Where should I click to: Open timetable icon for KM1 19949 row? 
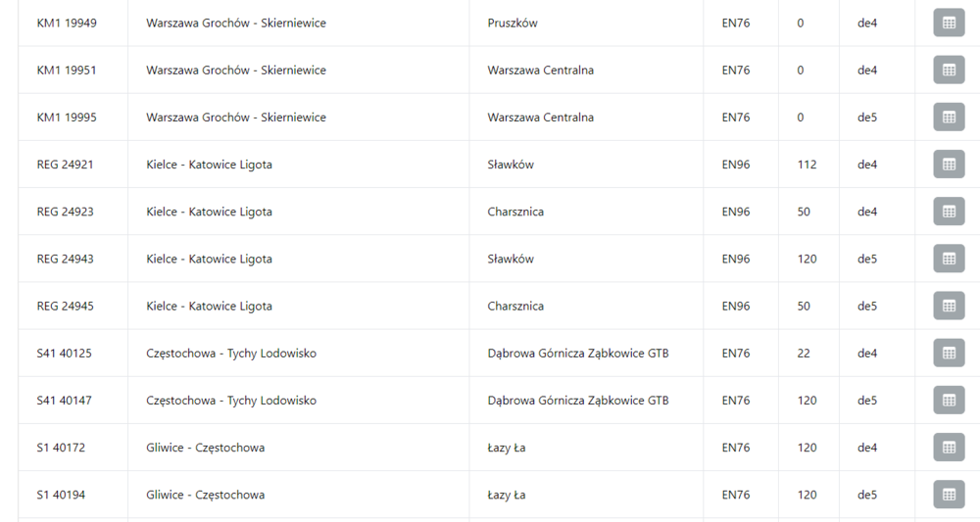click(949, 23)
